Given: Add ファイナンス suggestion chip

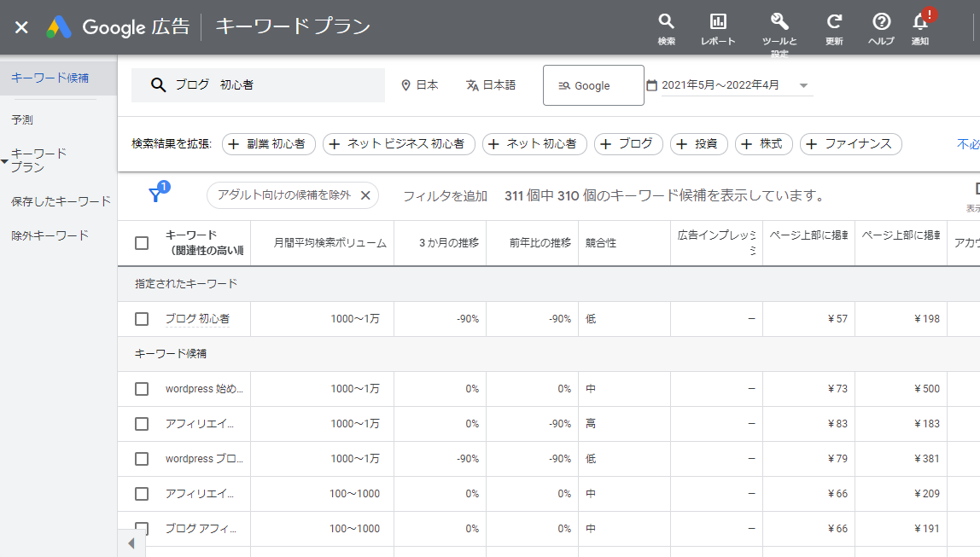Looking at the screenshot, I should 850,144.
